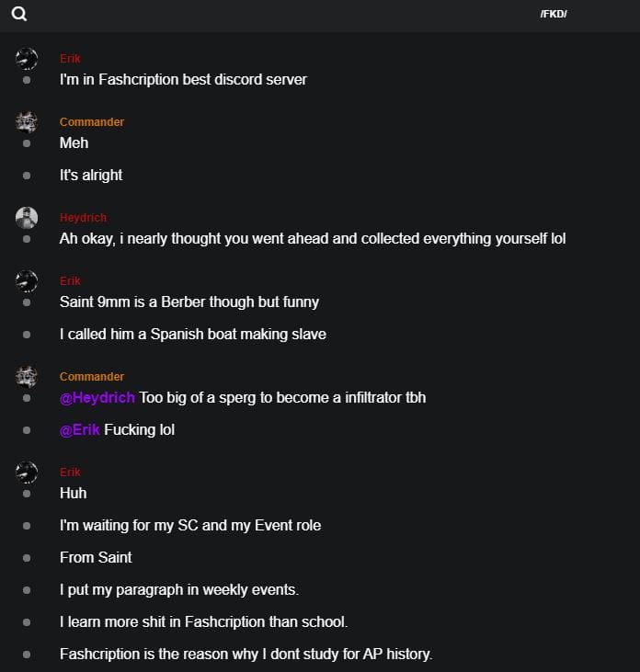Select the "From Saint" message
Image resolution: width=640 pixels, height=672 pixels.
pos(96,557)
